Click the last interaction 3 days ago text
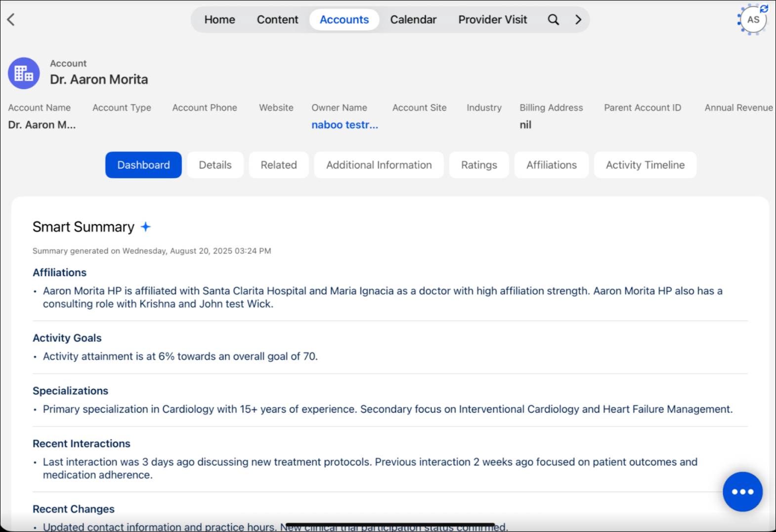 pyautogui.click(x=370, y=468)
